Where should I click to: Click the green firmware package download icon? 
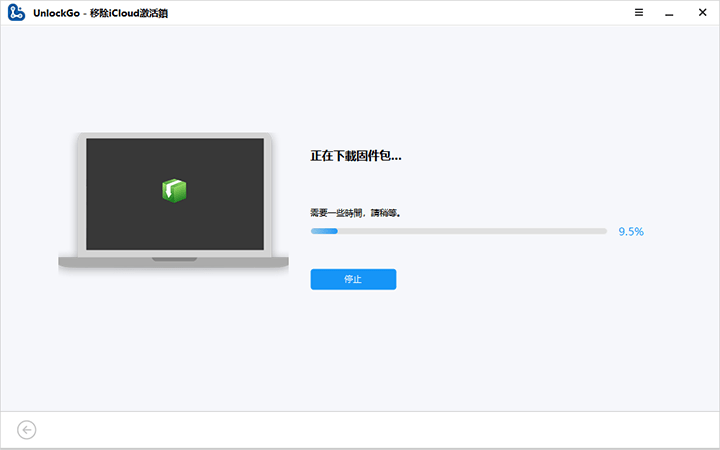pos(175,190)
